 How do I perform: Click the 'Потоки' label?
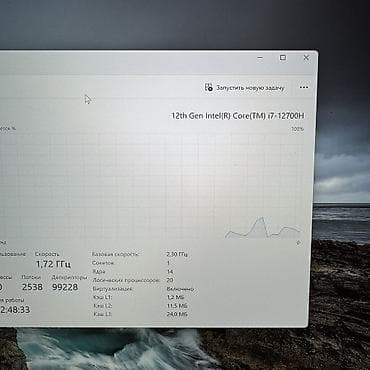[31, 277]
